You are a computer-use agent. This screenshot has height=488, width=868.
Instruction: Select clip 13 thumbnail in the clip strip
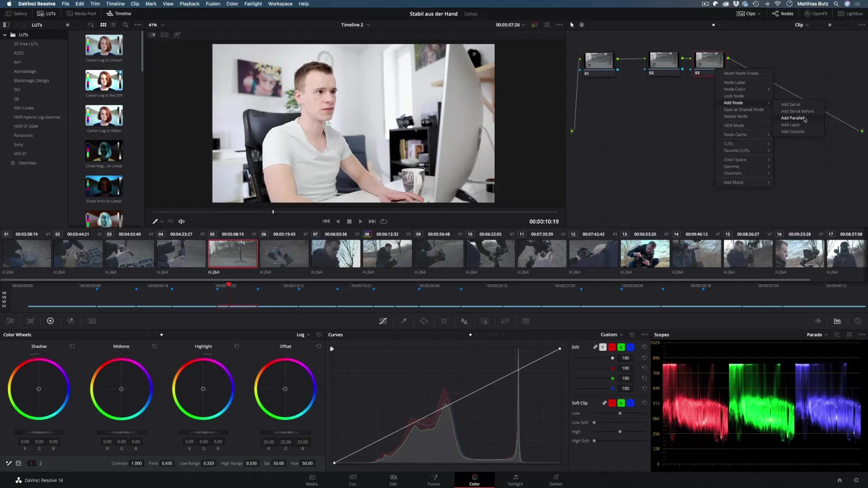pos(645,253)
